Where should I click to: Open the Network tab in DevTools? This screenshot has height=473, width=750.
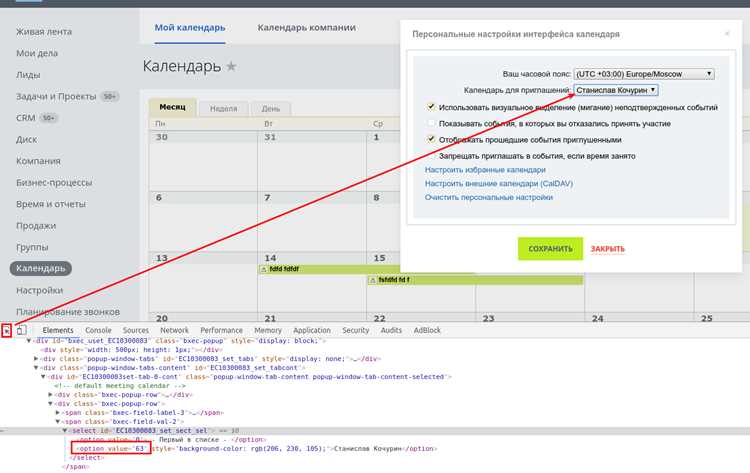pos(174,330)
